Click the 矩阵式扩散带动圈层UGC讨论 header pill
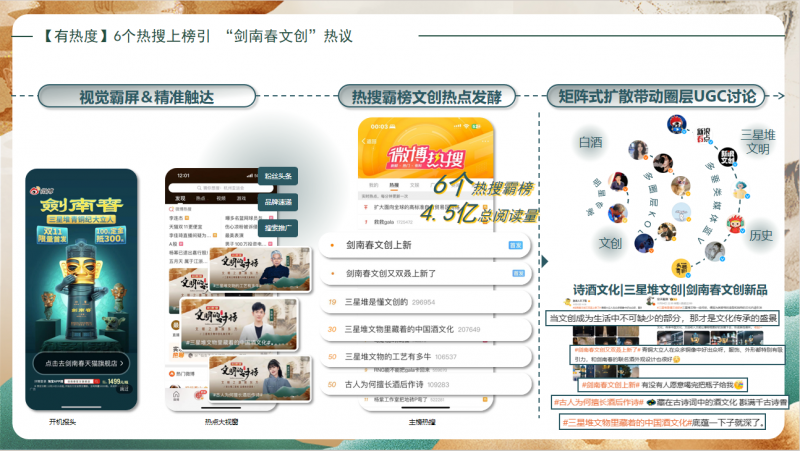 657,96
